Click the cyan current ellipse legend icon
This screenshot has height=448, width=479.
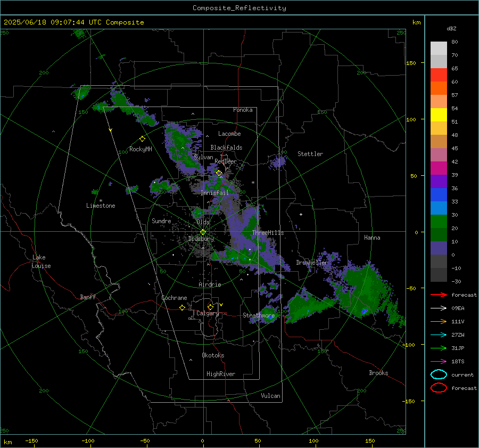click(x=439, y=374)
